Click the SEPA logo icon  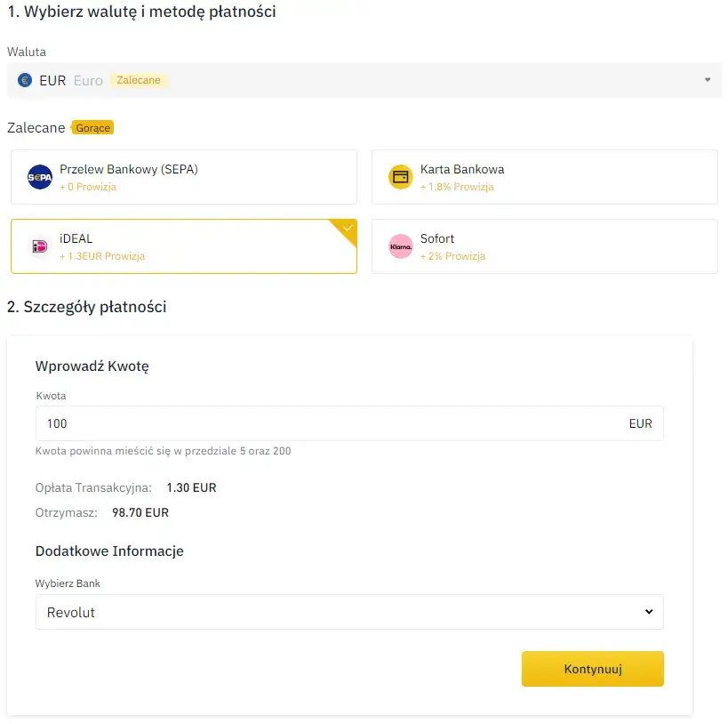[x=39, y=176]
